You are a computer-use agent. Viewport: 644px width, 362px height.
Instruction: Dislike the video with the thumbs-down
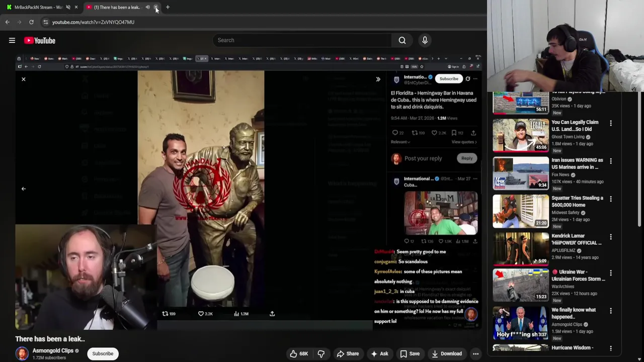click(321, 353)
